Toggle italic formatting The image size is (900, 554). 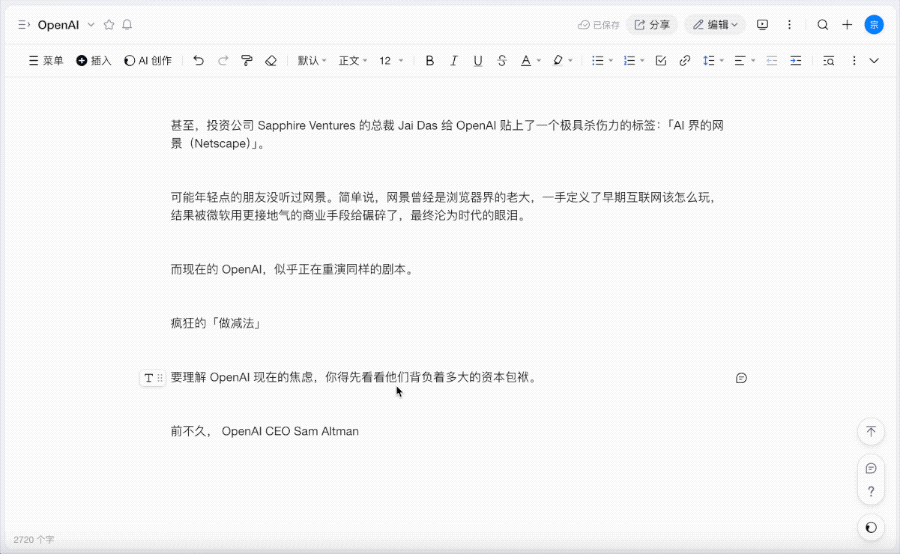click(x=453, y=61)
